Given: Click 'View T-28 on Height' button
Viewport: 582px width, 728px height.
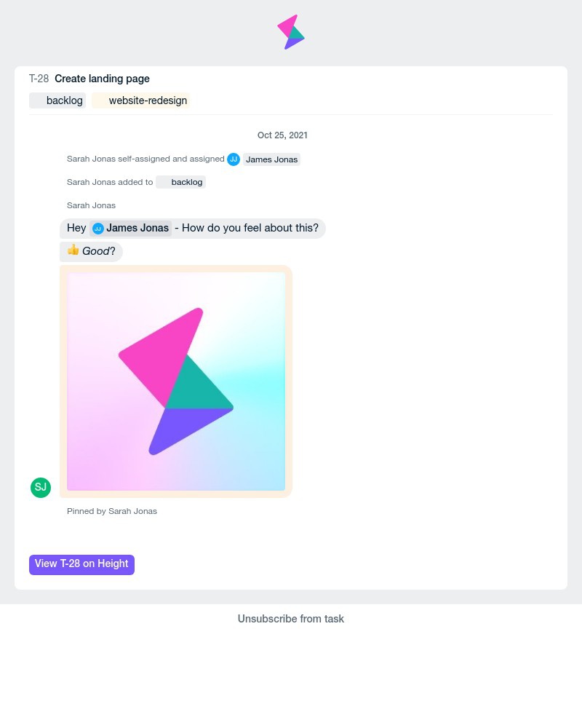Looking at the screenshot, I should [x=81, y=564].
